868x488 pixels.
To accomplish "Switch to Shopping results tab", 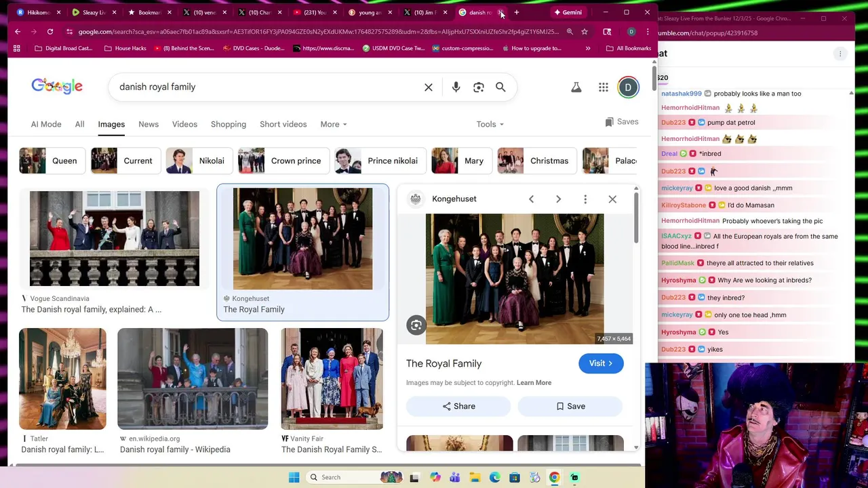I will (229, 124).
